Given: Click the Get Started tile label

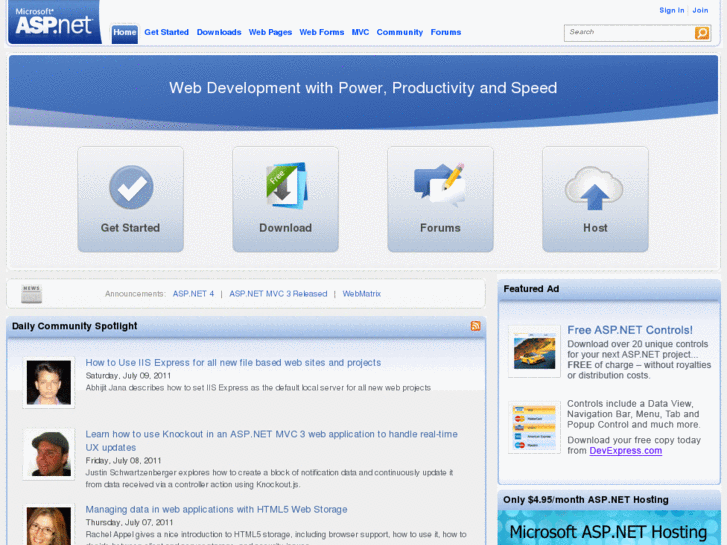Looking at the screenshot, I should pyautogui.click(x=130, y=228).
